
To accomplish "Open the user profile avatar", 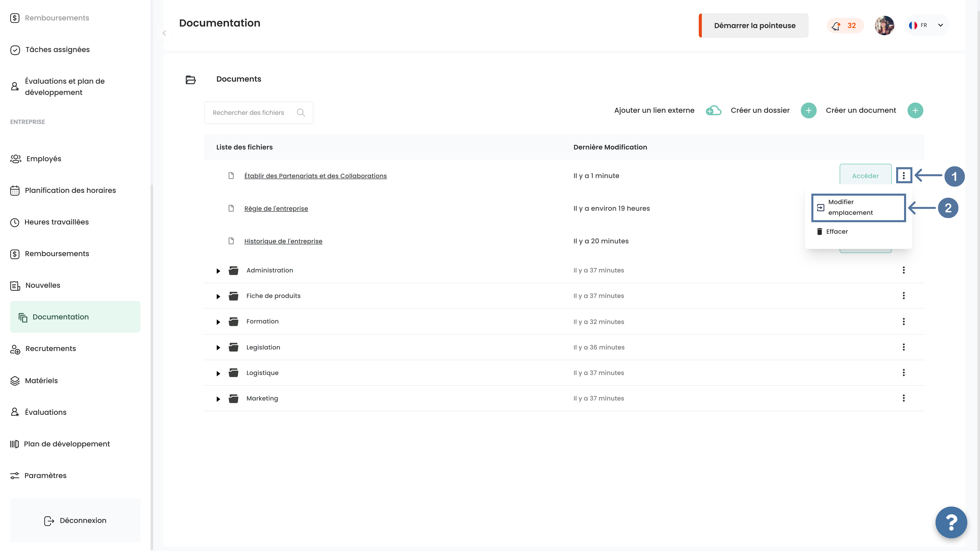I will coord(884,25).
